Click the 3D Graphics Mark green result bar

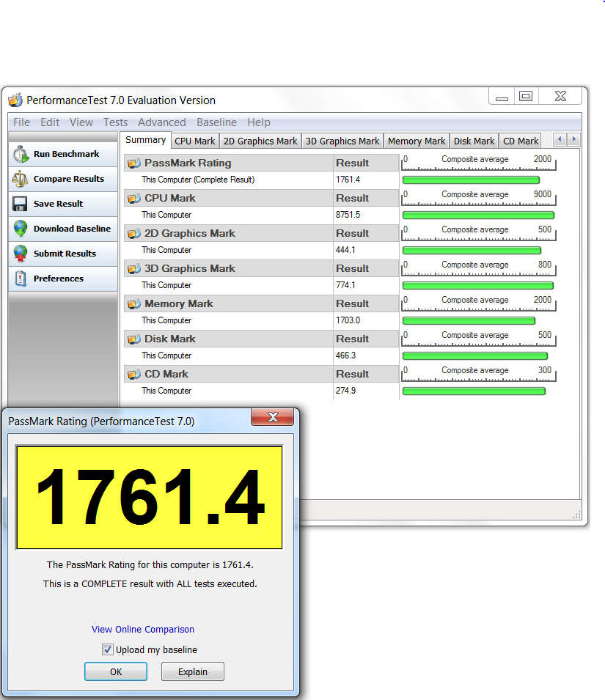tap(478, 285)
